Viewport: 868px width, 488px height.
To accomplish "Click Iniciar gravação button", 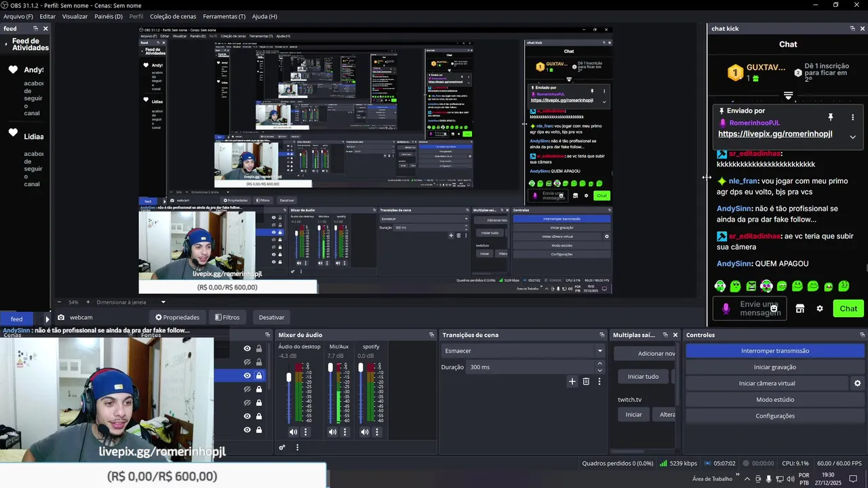I will [x=775, y=367].
